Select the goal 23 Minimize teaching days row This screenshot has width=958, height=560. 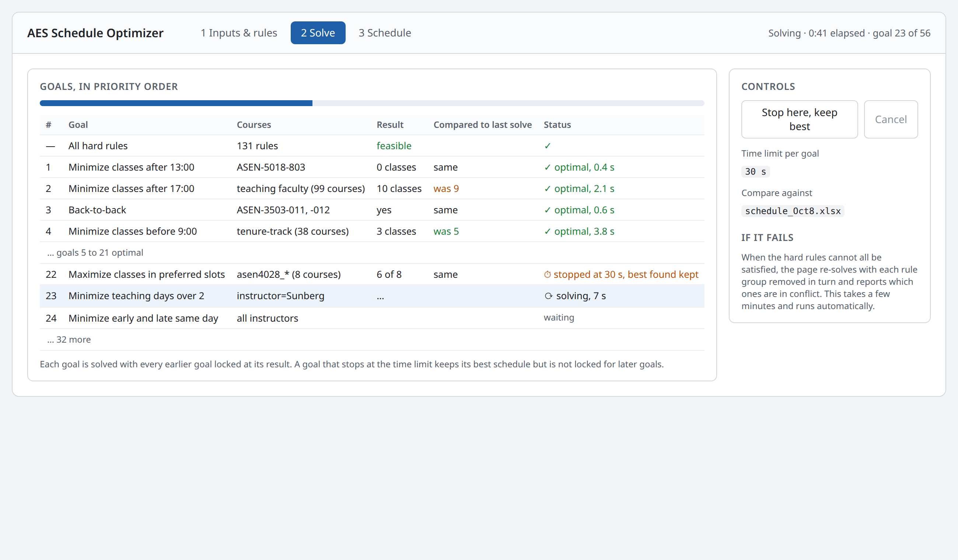coord(372,296)
